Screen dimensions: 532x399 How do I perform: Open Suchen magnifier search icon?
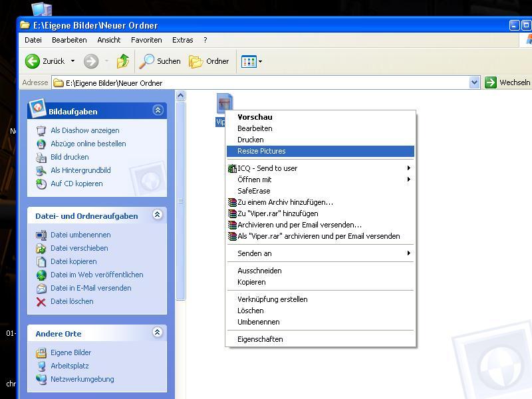[x=146, y=61]
